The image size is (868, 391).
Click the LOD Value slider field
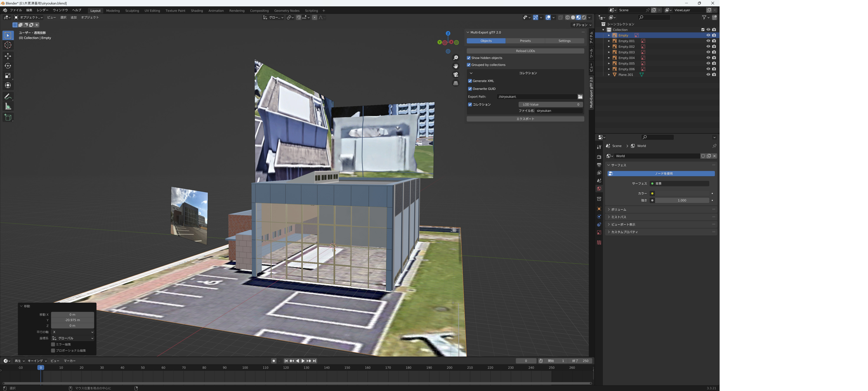pyautogui.click(x=551, y=104)
